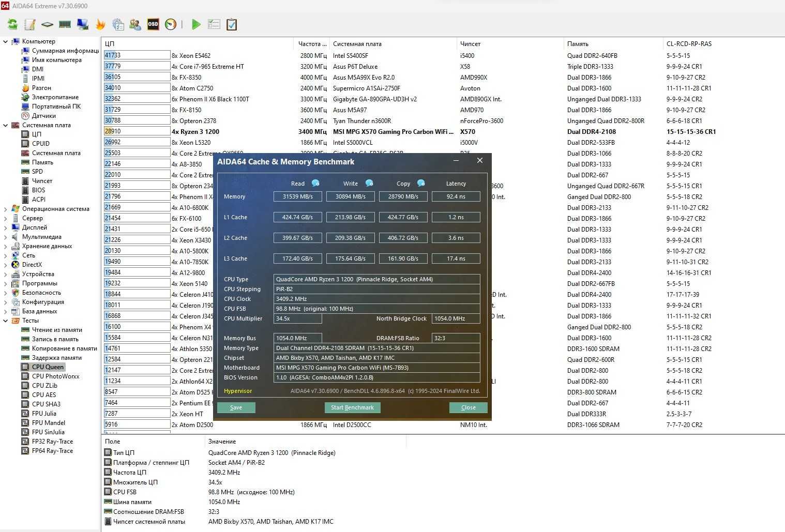The height and width of the screenshot is (532, 785).
Task: Expand the Хранение данных node
Action: tap(6, 246)
